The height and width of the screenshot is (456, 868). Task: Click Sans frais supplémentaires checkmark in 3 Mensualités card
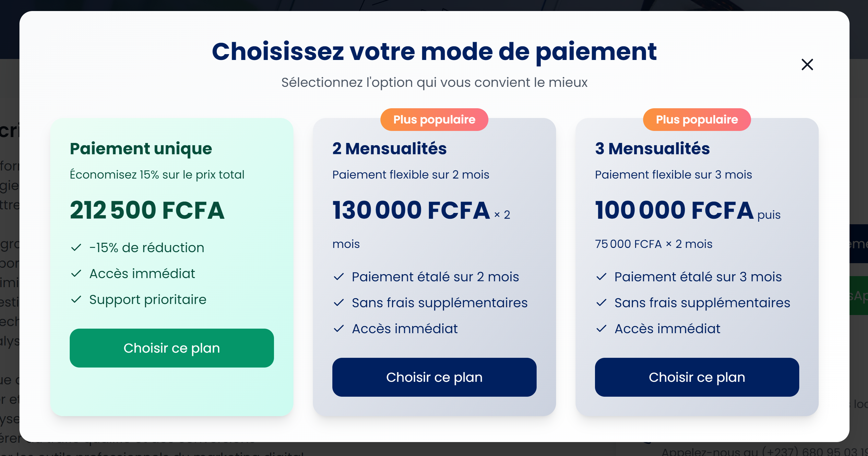point(601,302)
